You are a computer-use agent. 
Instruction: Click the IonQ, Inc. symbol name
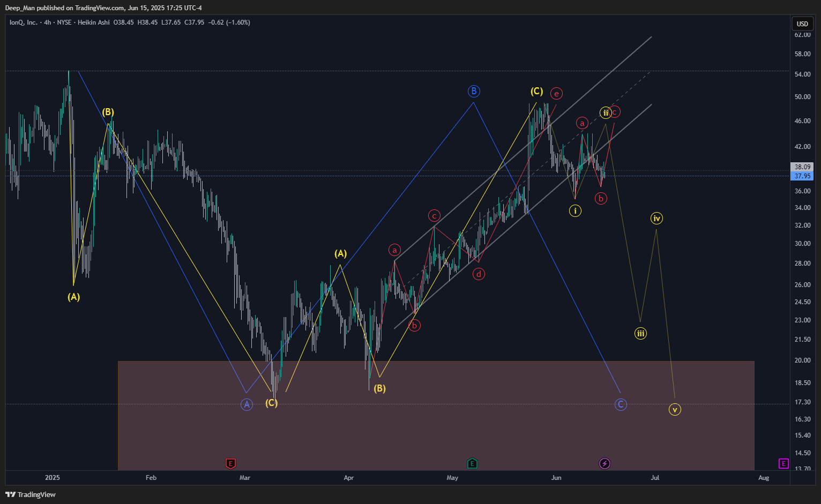pos(24,22)
